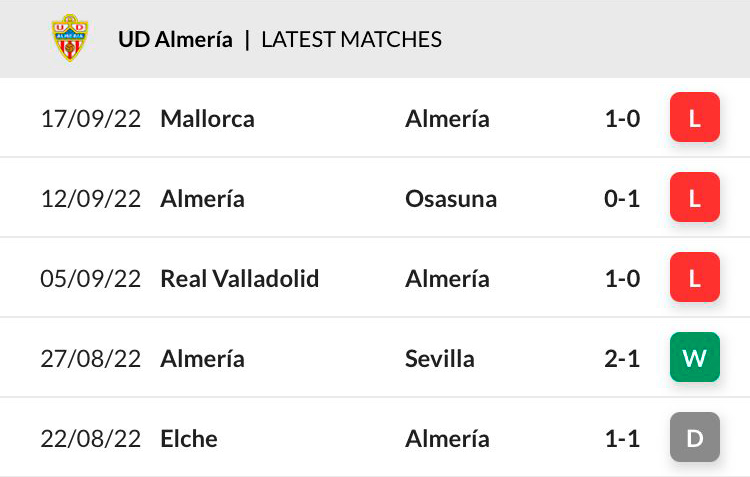Click the 1-0 score of Mallorca match
The height and width of the screenshot is (477, 750).
(x=622, y=119)
